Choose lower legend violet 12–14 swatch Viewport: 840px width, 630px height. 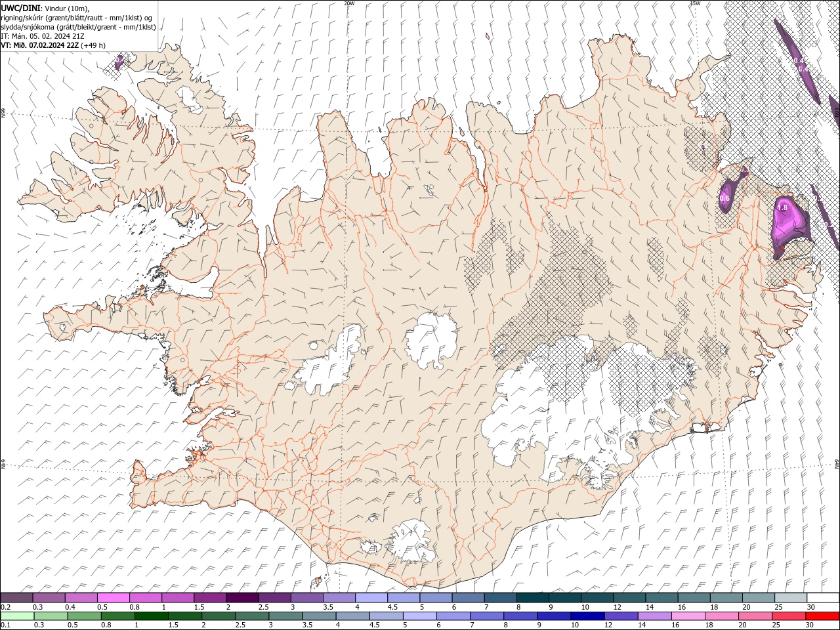coord(621,616)
